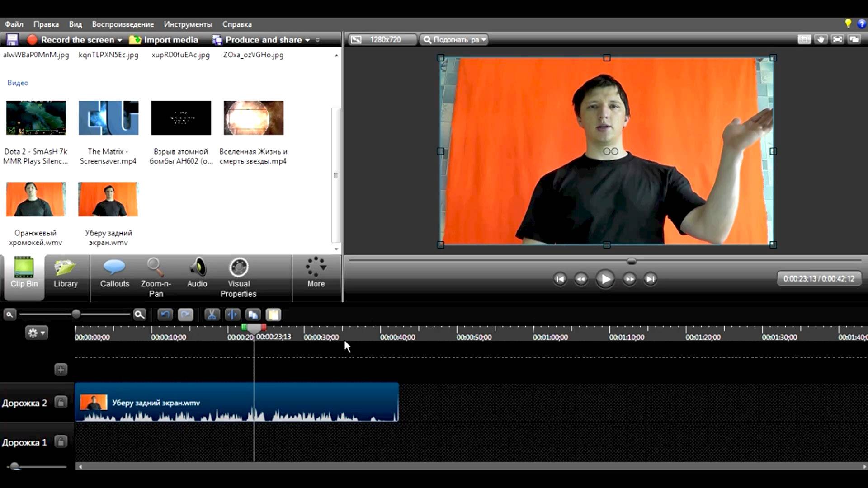Toggle lock on Дорожка 2 track
This screenshot has height=488, width=868.
coord(61,402)
